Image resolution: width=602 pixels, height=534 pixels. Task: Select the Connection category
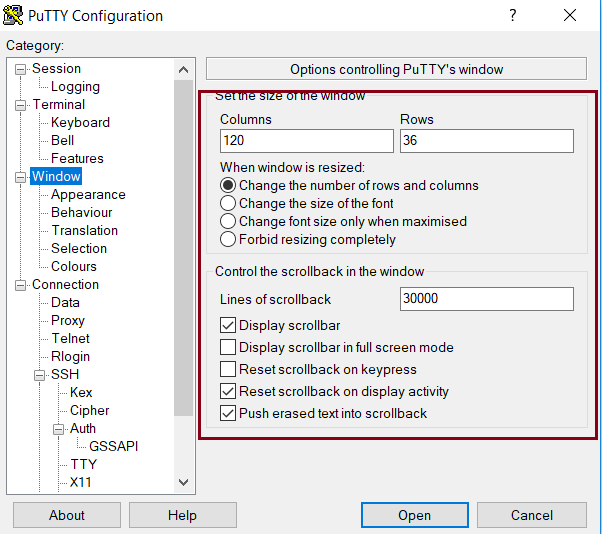coord(65,284)
